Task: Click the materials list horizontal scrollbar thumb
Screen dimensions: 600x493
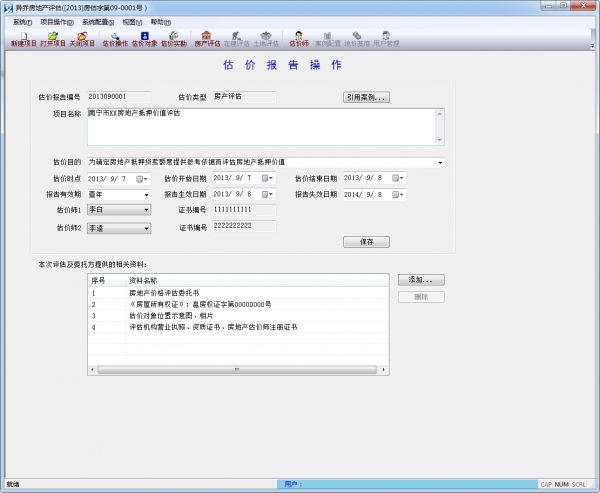Action: (x=237, y=370)
